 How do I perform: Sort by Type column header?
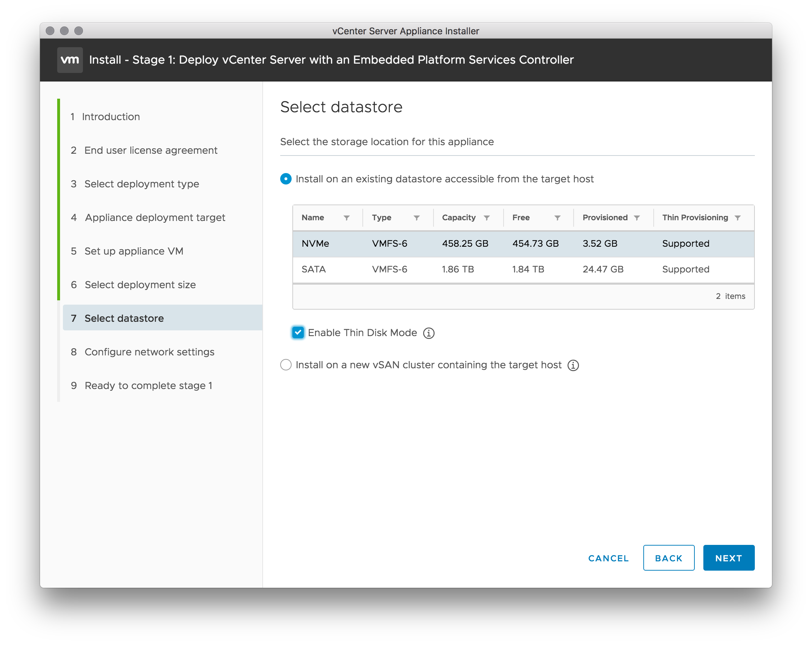(382, 218)
